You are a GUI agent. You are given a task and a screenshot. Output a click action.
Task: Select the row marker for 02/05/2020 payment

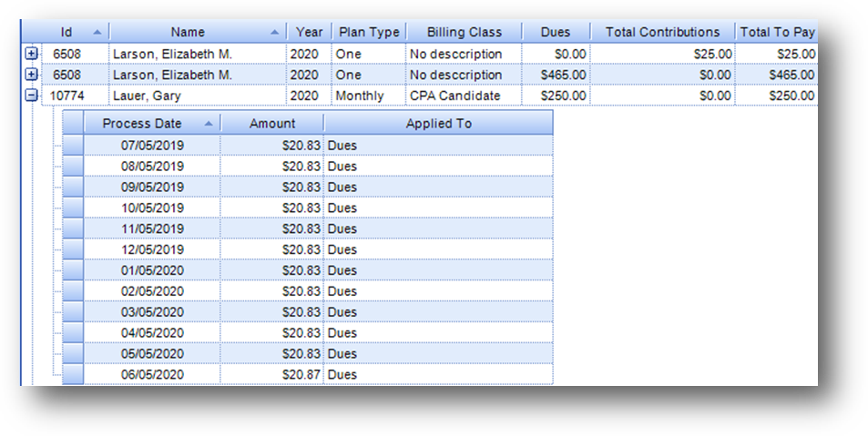(73, 291)
